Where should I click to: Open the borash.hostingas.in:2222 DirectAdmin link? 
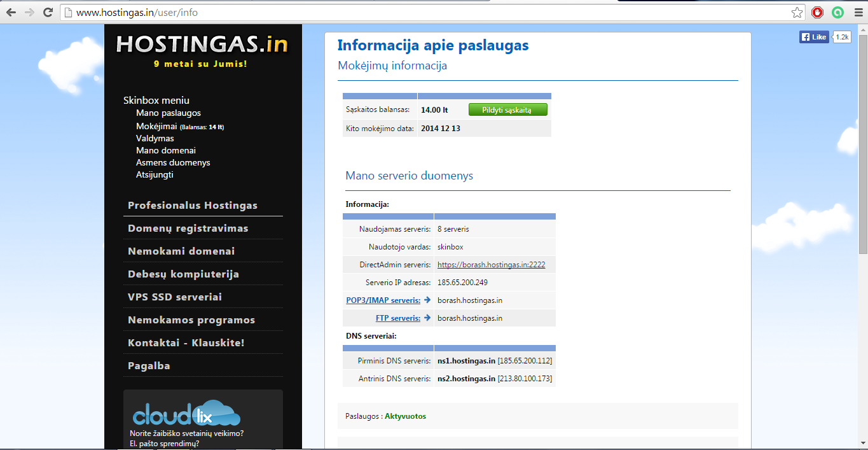click(492, 264)
